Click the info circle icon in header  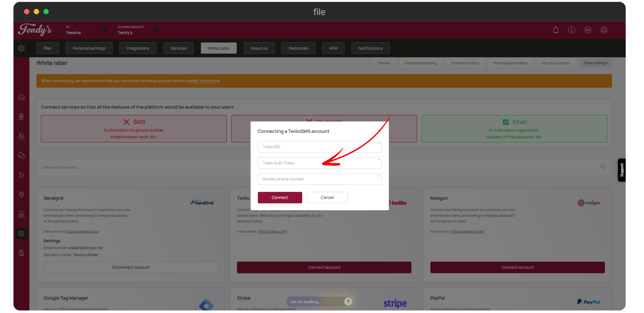point(571,30)
